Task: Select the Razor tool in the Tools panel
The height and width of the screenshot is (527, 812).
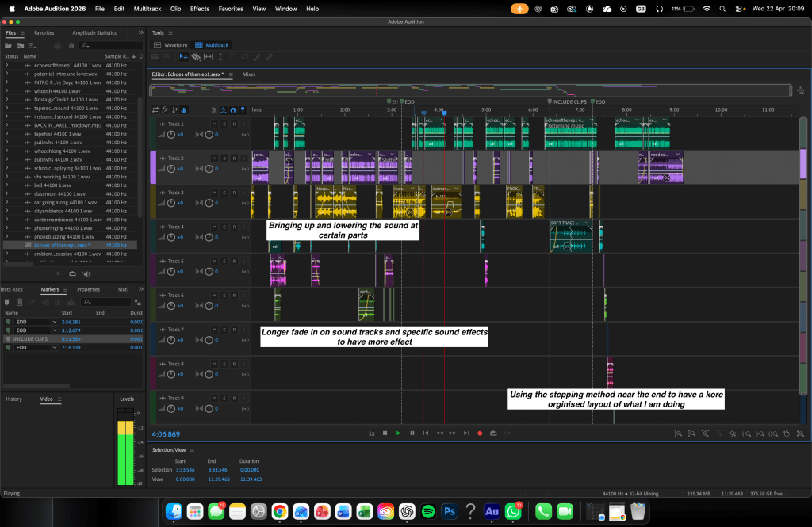Action: point(197,57)
